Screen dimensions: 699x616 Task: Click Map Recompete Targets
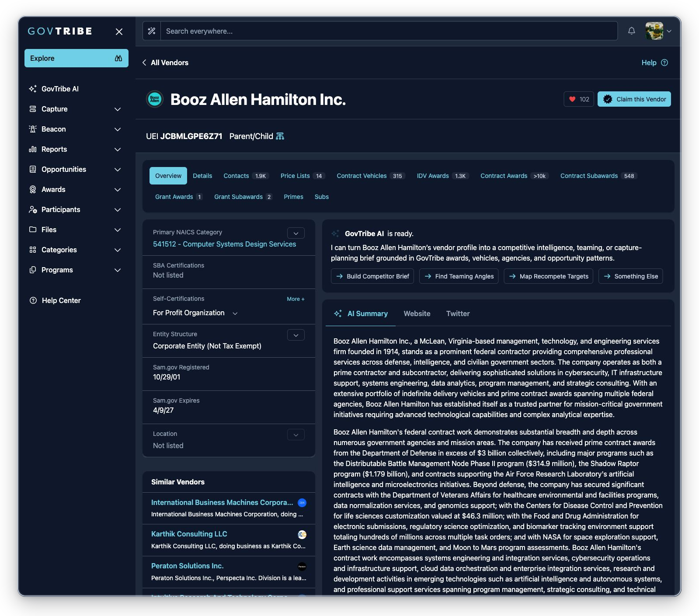[x=548, y=276]
